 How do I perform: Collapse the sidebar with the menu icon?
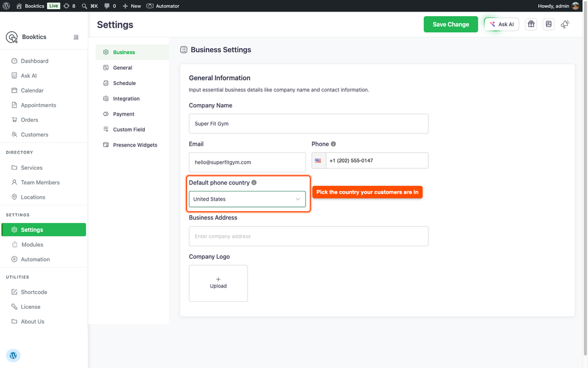click(76, 37)
